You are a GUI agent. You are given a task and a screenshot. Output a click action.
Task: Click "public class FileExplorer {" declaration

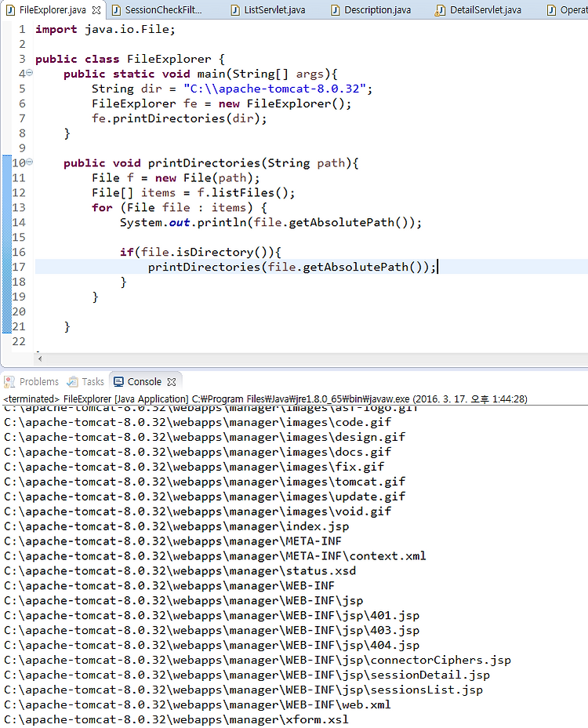130,59
